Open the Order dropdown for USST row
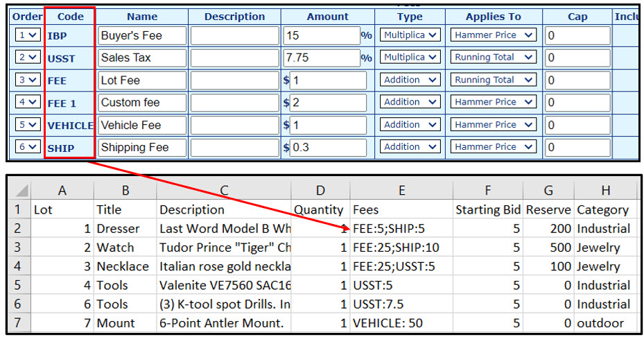Image resolution: width=644 pixels, height=337 pixels. coord(28,57)
